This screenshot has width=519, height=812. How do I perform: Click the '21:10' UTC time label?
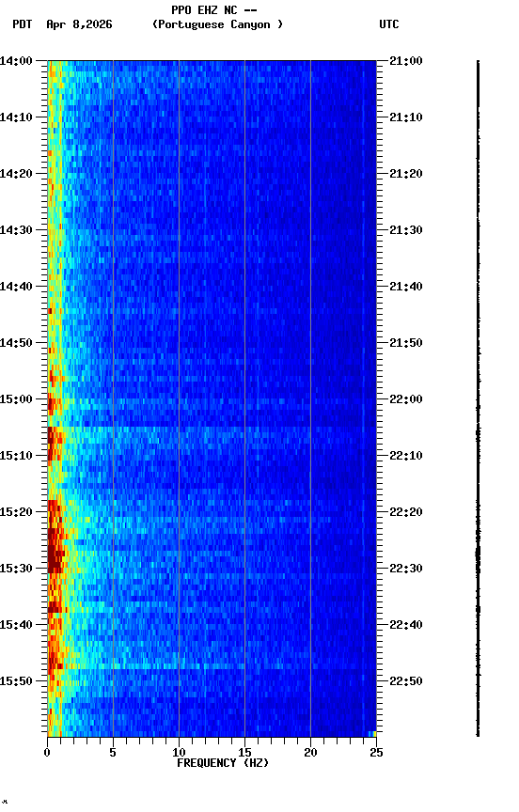coord(406,117)
